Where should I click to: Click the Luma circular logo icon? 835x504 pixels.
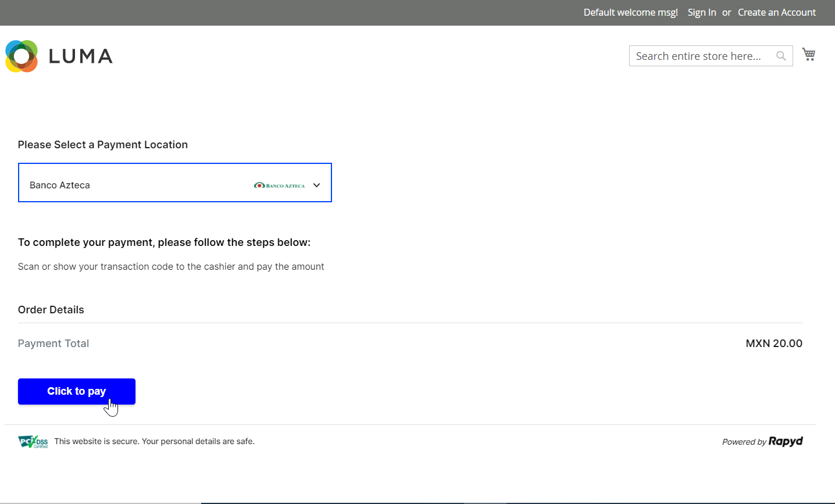(x=22, y=56)
